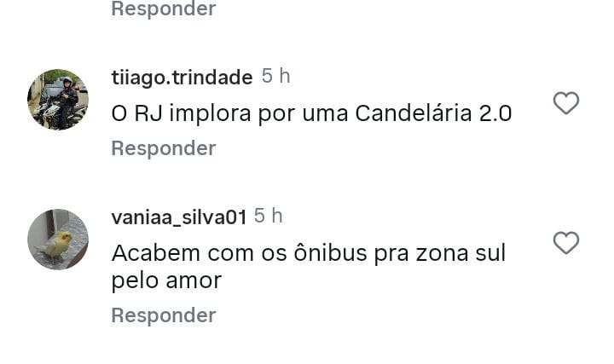The width and height of the screenshot is (614, 364).
Task: Click the 5 h timestamp beside vaniaa_silva01
Action: coord(269,217)
